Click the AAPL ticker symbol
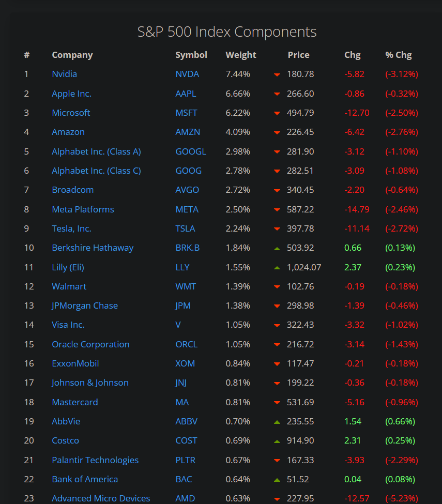442x504 pixels. click(186, 94)
